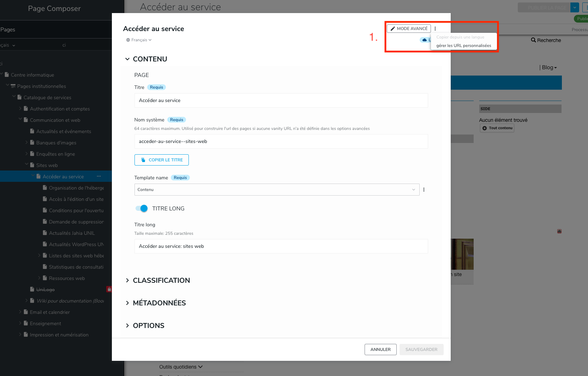Click the three-dot menu beside Mode Avancé
Screen dimensions: 588x376
(x=435, y=29)
